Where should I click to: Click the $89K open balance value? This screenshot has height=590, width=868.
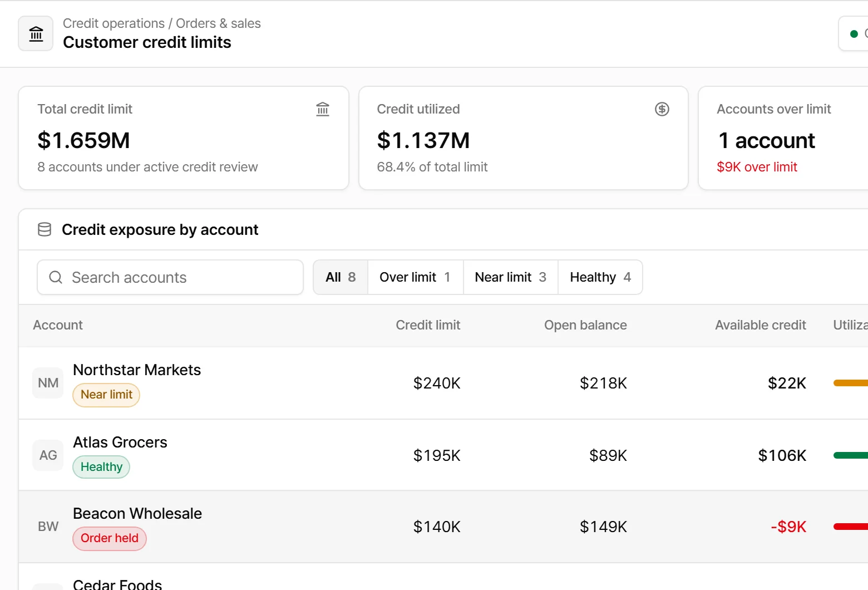(x=608, y=455)
